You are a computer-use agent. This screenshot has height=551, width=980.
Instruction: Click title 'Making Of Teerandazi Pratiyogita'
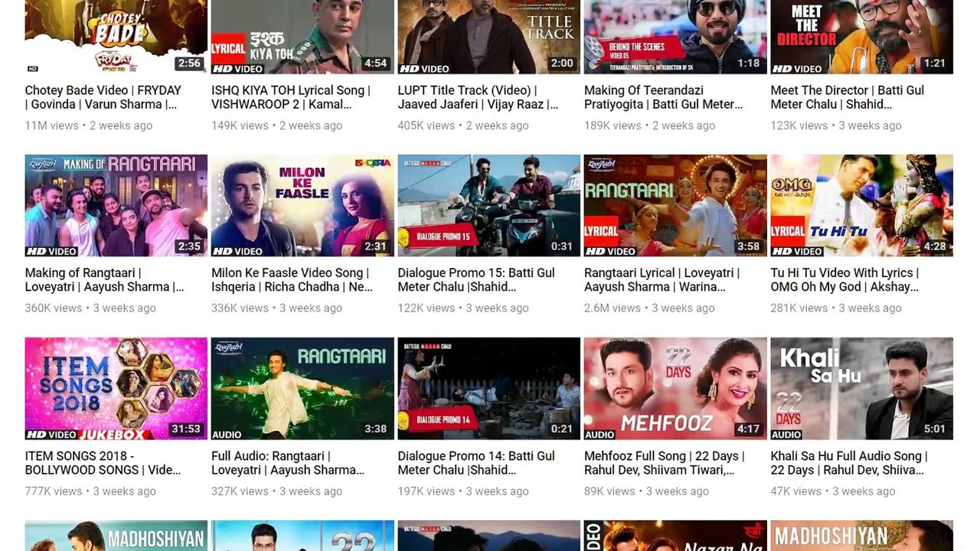(x=663, y=97)
